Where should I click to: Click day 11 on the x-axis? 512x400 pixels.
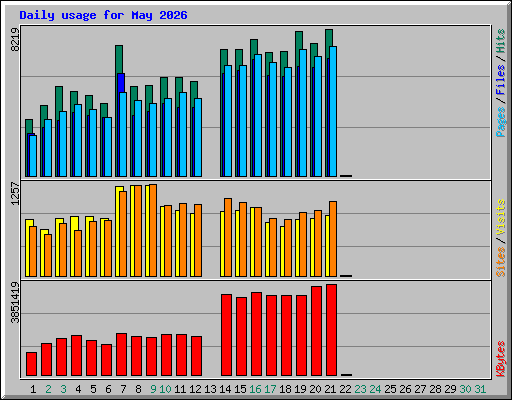tap(180, 389)
